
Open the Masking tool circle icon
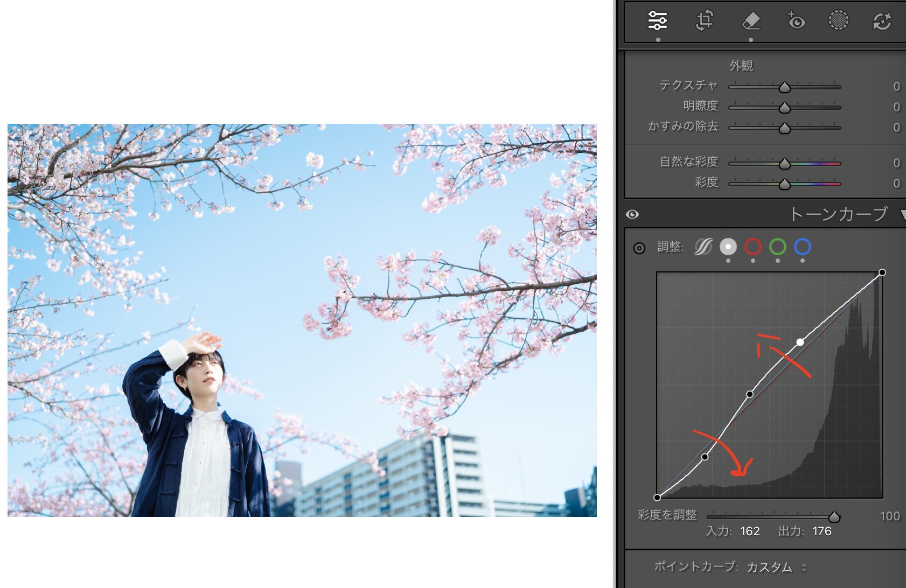coord(838,20)
